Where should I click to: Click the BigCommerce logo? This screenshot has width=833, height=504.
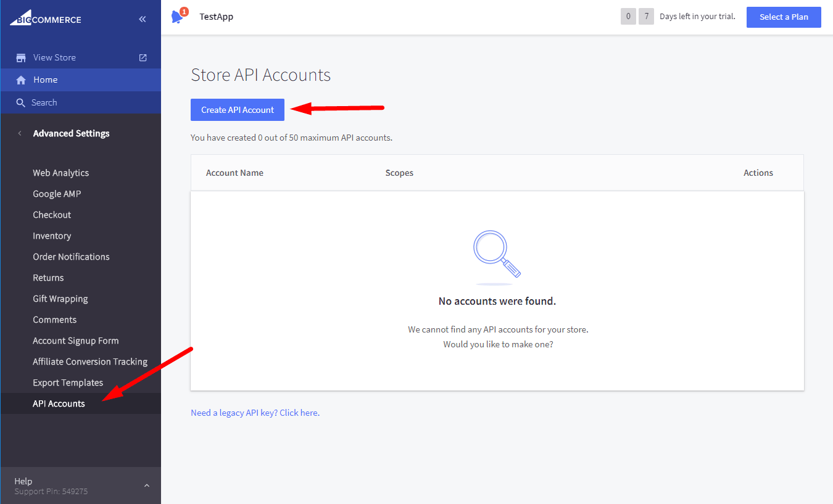click(46, 18)
